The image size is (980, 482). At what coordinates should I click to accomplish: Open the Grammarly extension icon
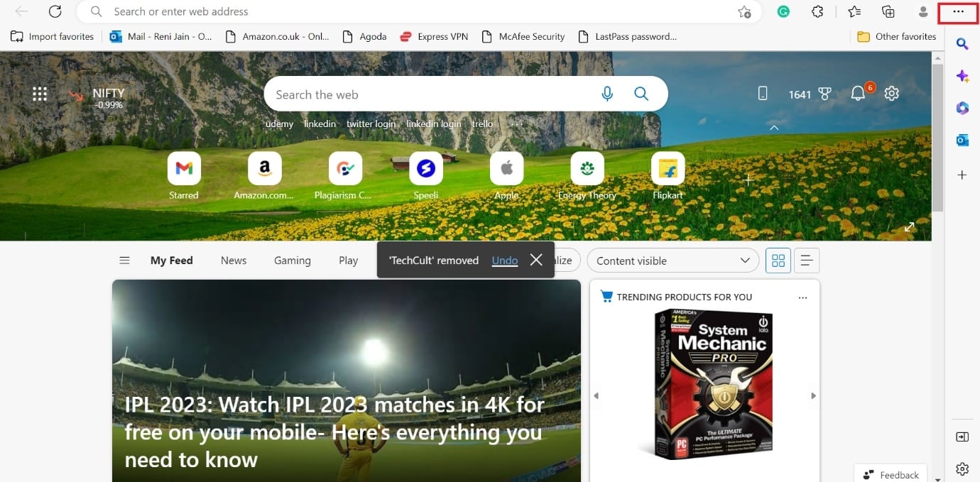(783, 11)
